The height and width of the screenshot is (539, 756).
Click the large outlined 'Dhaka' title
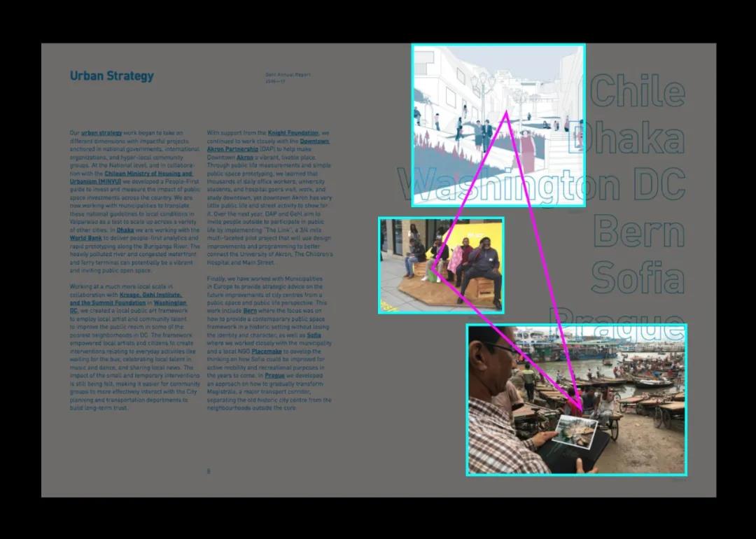coord(626,137)
